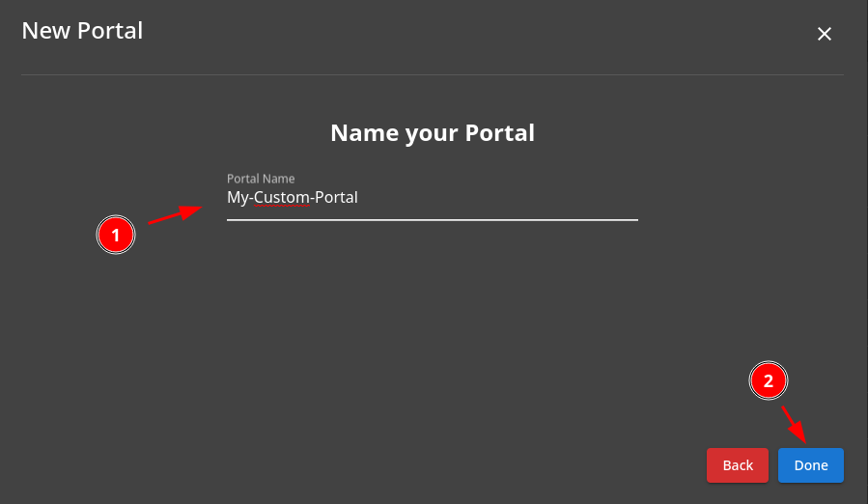Click the "Name your Portal" heading
This screenshot has height=504, width=868.
pyautogui.click(x=432, y=132)
